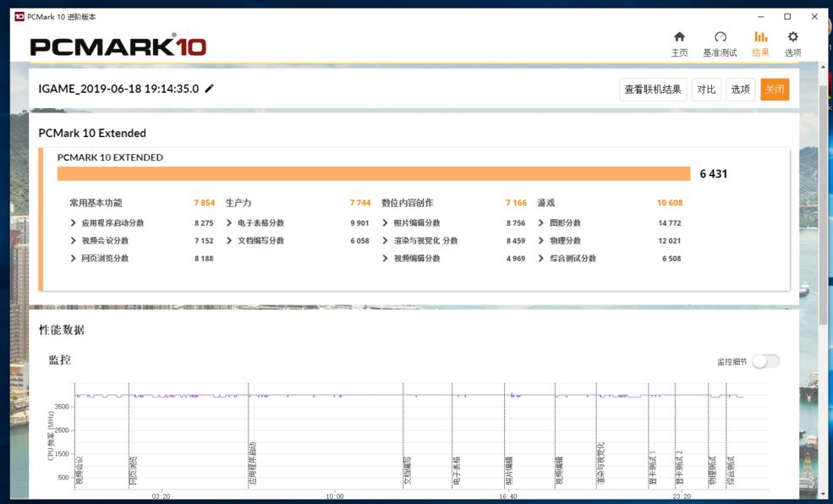Click the 显卡测试 1 marker on the chart
Image resolution: width=833 pixels, height=504 pixels.
(653, 468)
